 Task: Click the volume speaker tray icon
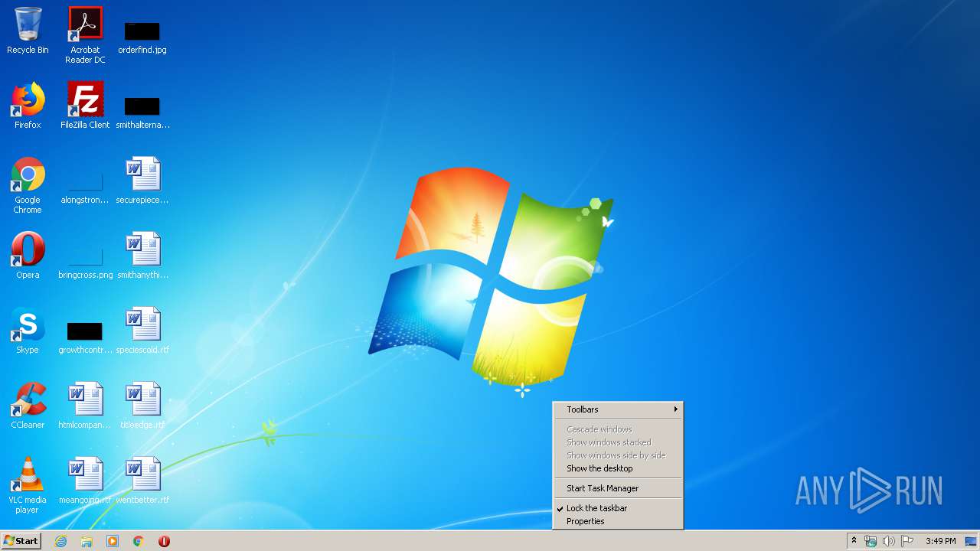click(889, 541)
